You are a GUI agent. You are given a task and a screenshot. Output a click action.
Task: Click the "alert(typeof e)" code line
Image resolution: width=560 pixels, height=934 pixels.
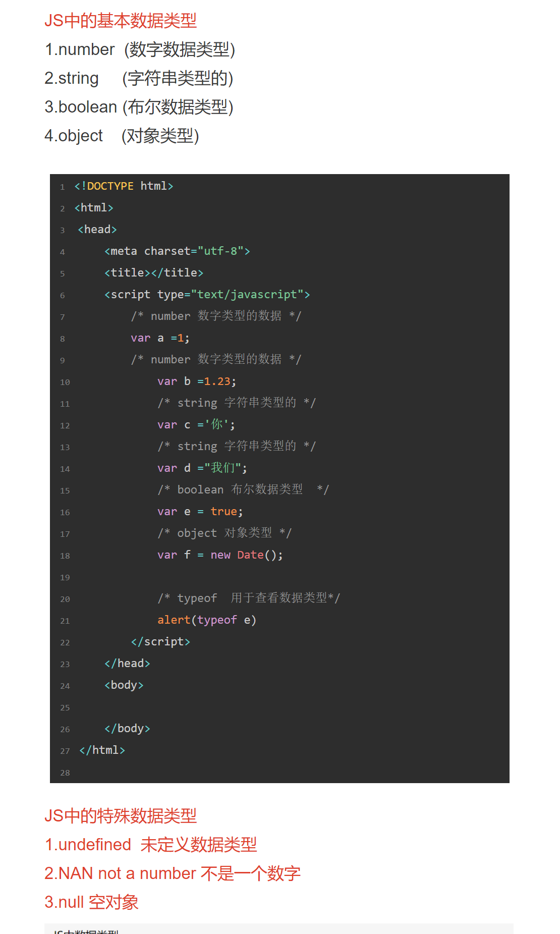(207, 620)
